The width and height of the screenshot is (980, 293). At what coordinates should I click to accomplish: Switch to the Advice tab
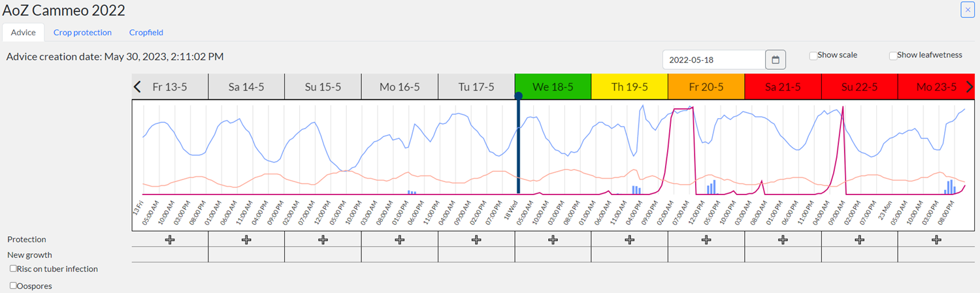pos(24,33)
